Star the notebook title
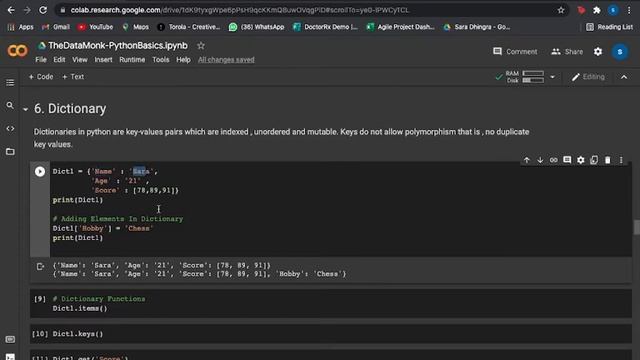The image size is (640, 360). 201,46
